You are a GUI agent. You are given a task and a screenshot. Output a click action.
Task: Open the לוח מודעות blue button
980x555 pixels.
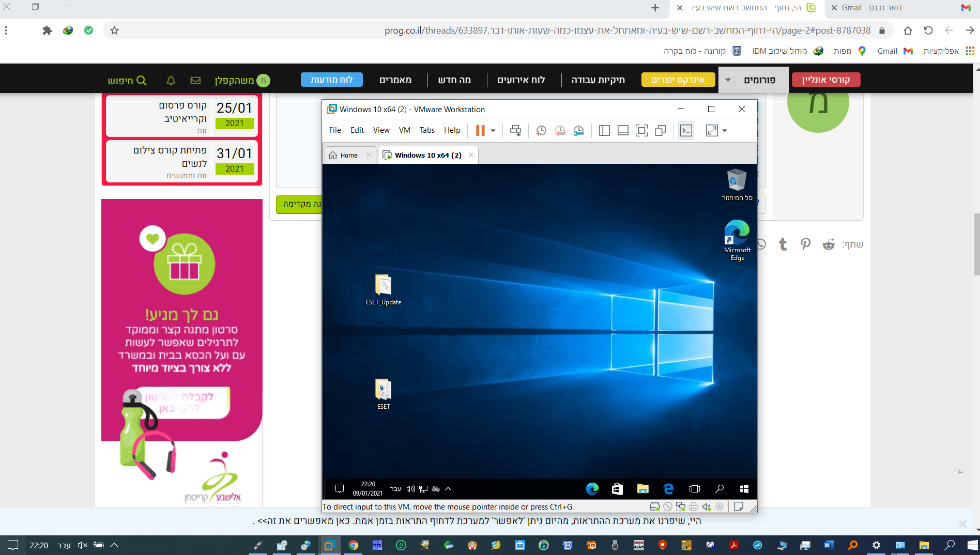pyautogui.click(x=331, y=80)
